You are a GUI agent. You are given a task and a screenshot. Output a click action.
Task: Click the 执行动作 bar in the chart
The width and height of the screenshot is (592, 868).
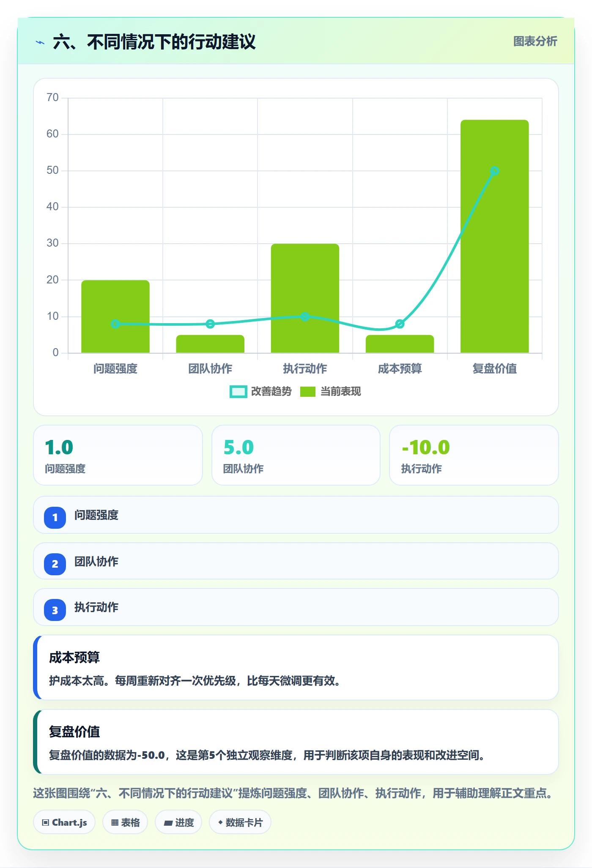pyautogui.click(x=305, y=298)
